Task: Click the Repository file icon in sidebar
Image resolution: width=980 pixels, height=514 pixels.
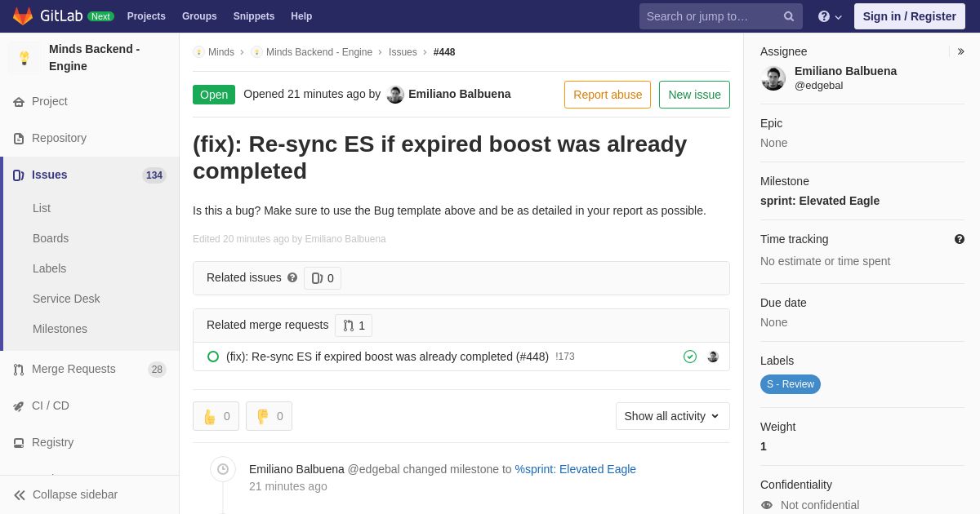Action: (x=19, y=139)
